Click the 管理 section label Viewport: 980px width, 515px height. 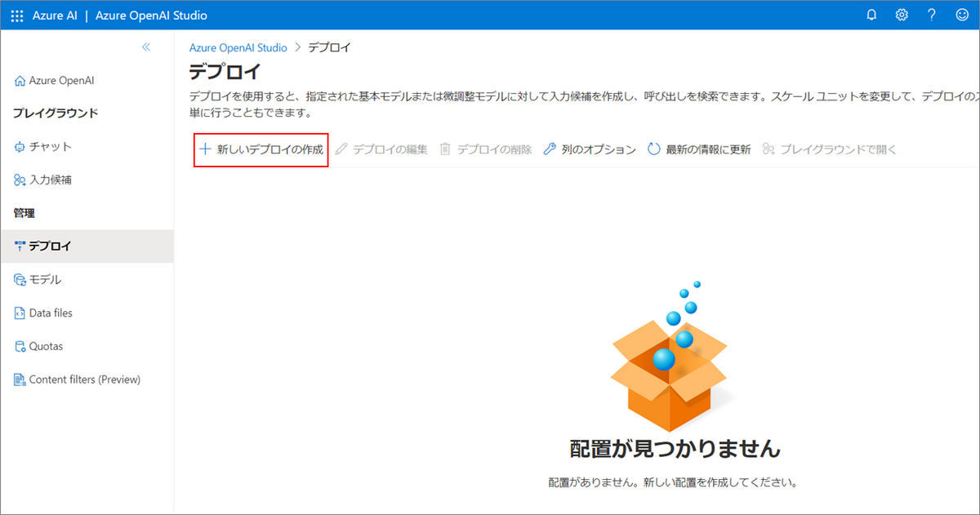click(x=24, y=213)
